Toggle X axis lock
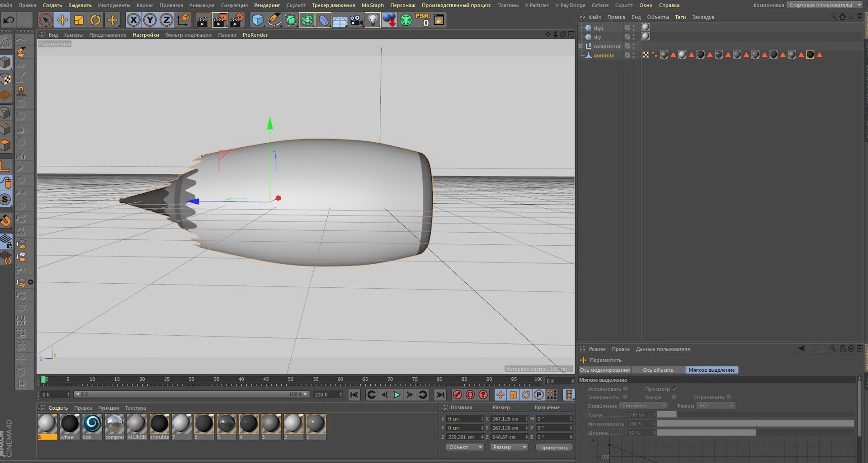The width and height of the screenshot is (868, 463). [x=133, y=20]
